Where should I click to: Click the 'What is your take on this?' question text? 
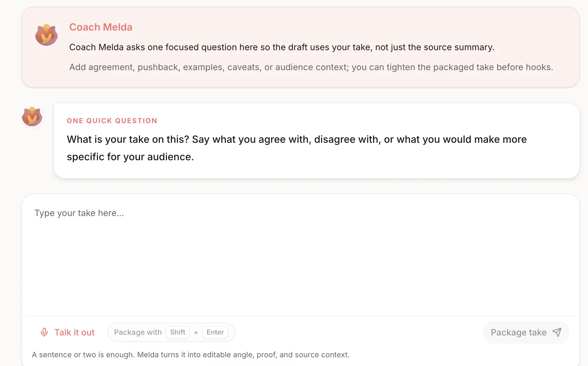point(128,139)
